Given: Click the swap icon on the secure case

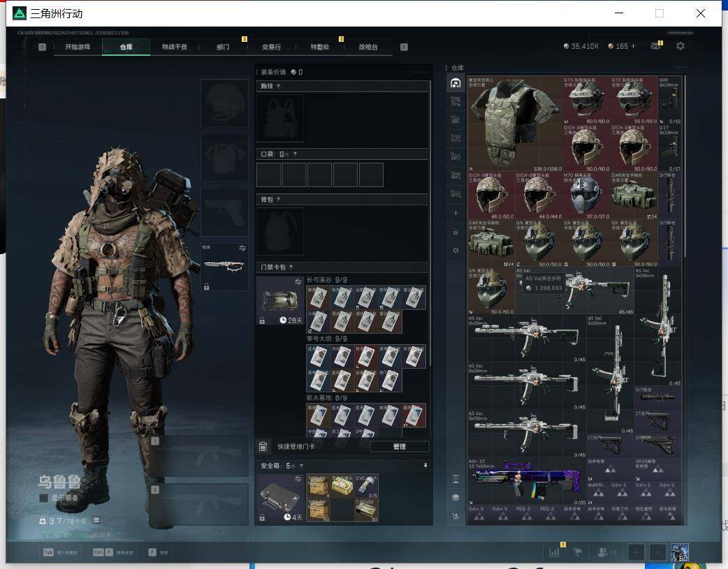Looking at the screenshot, I should coord(298,478).
